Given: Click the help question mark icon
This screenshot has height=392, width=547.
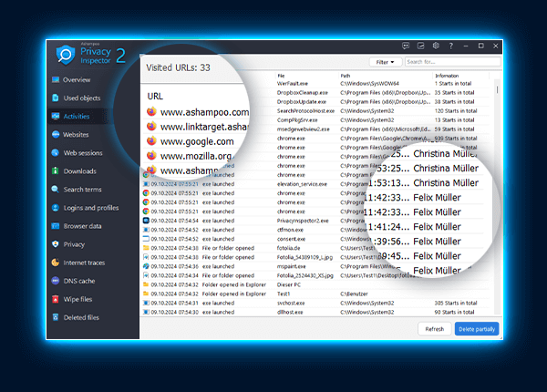Looking at the screenshot, I should [x=450, y=46].
